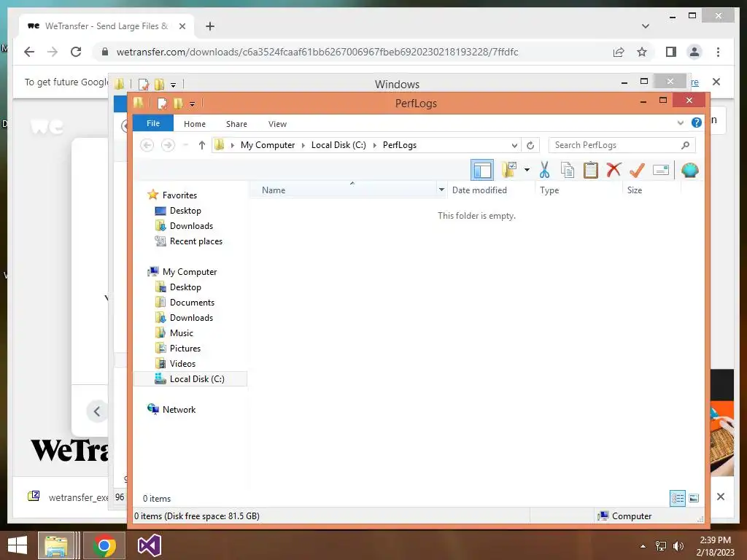Click the properties icon in PerfLogs title bar
747x560 pixels.
coord(162,103)
